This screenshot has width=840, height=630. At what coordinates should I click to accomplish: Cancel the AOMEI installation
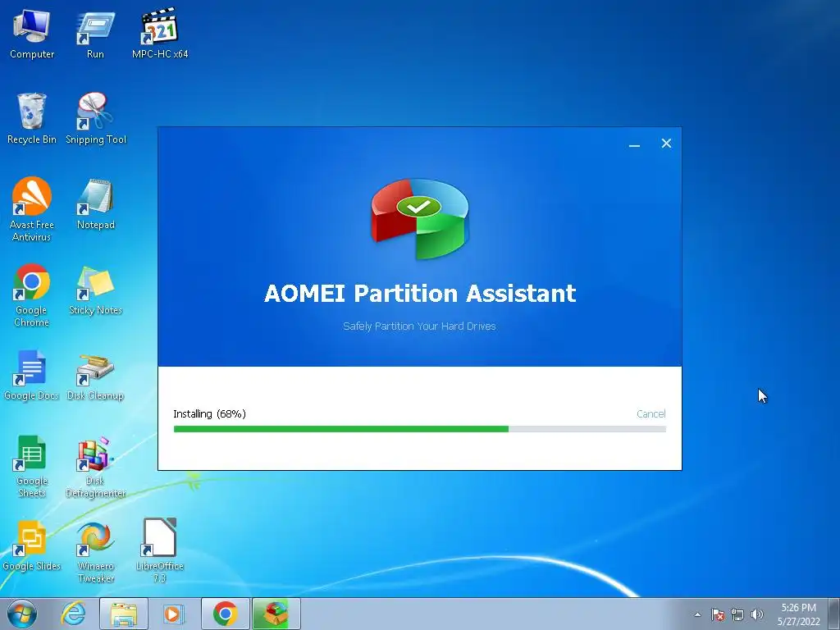coord(651,413)
